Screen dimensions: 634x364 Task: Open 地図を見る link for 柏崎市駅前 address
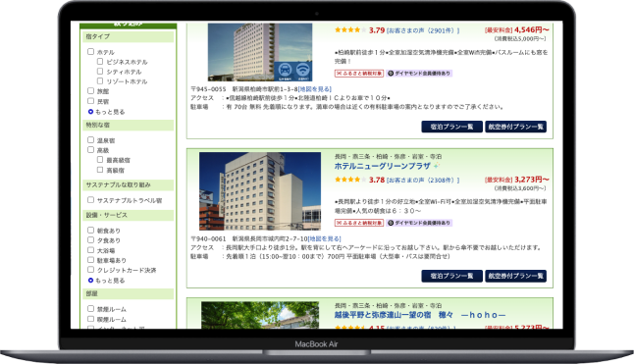315,89
